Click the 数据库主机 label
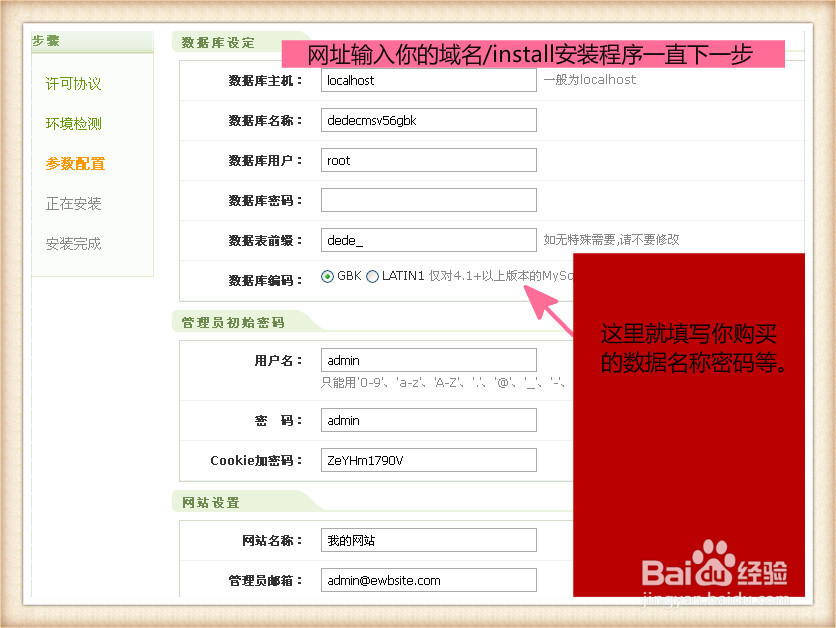The image size is (836, 628). tap(265, 80)
